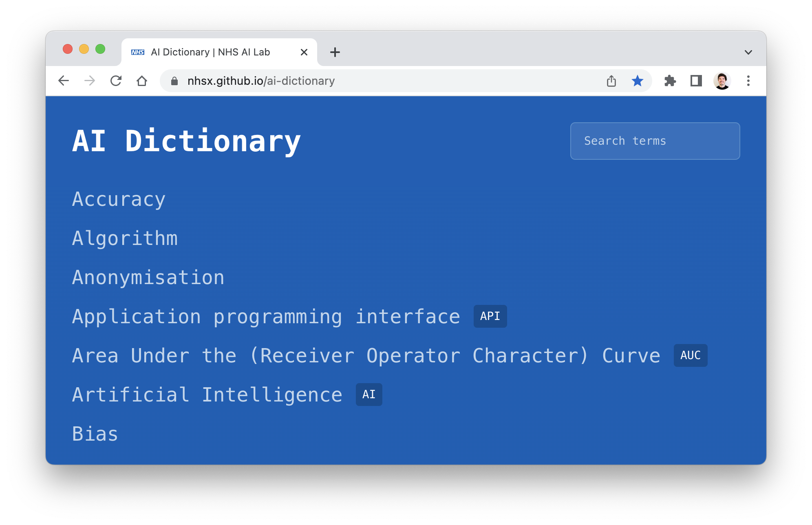Click the share/export icon
Viewport: 812px width, 525px height.
[x=611, y=81]
